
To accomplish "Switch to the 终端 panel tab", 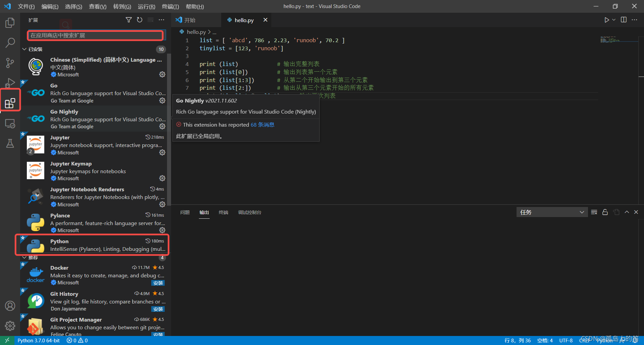I will coord(223,212).
